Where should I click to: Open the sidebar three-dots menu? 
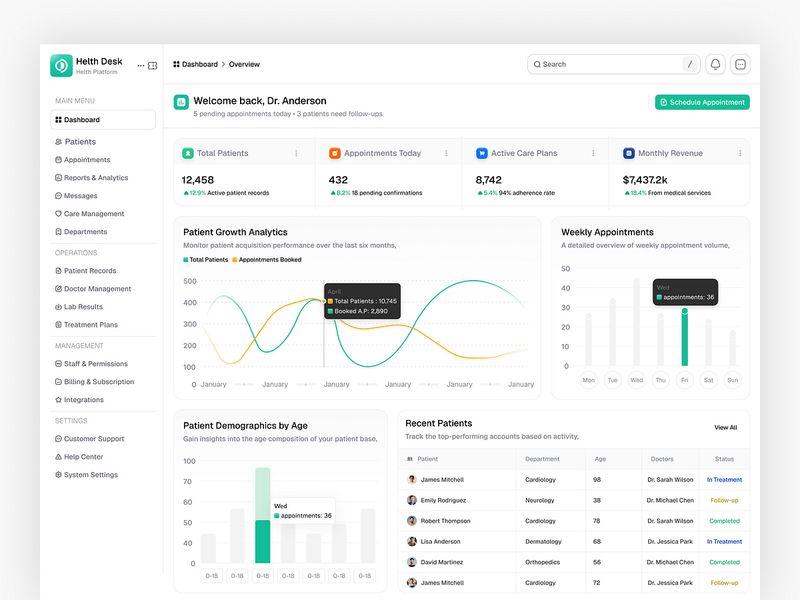141,66
